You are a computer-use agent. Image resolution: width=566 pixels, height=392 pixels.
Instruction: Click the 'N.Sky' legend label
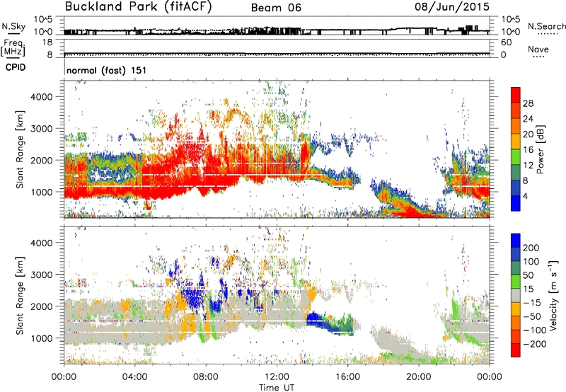[x=13, y=26]
